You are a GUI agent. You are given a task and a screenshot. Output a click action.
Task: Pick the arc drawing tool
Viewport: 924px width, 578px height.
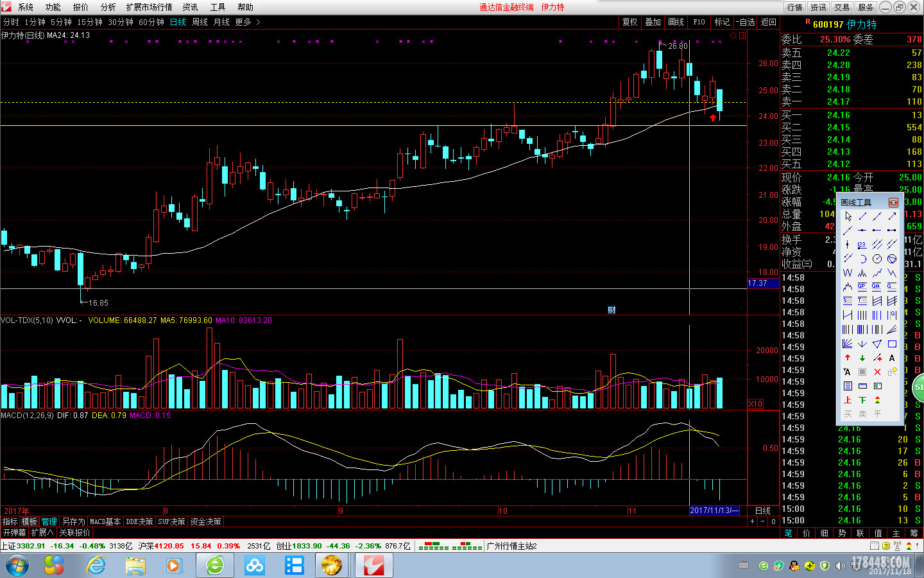pyautogui.click(x=862, y=259)
